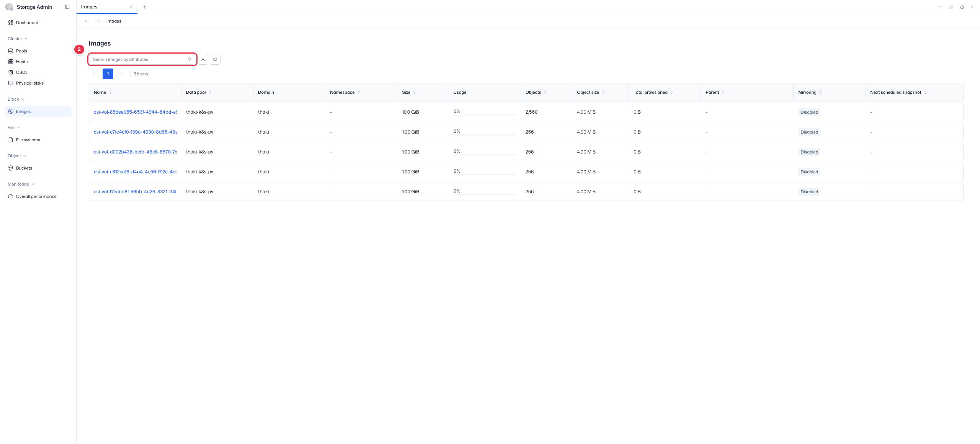980x444 pixels.
Task: Focus the Search images by attributes field
Action: tap(142, 59)
